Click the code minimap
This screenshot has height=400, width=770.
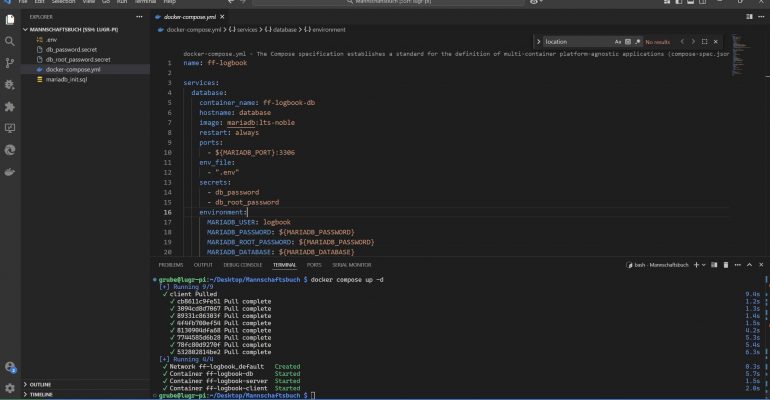(x=739, y=55)
